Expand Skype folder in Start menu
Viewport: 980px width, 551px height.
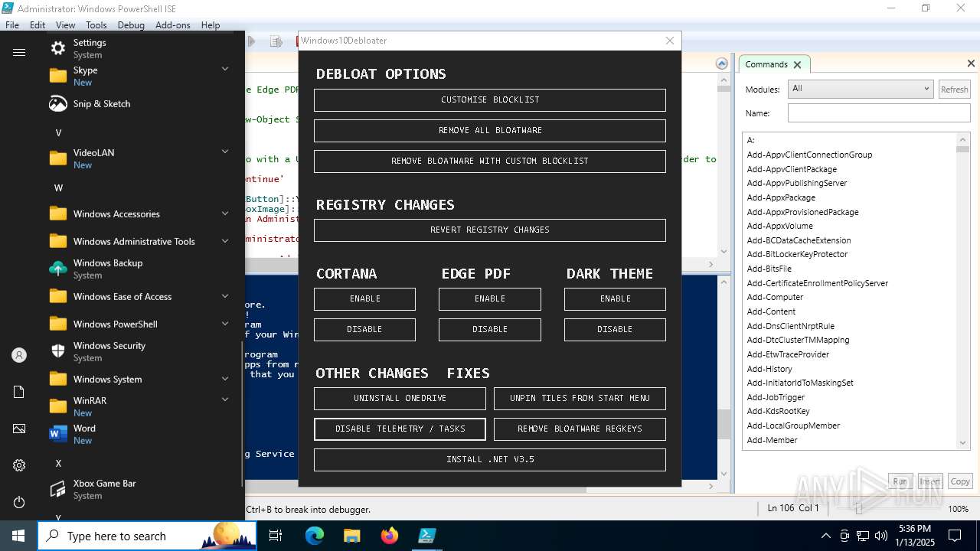coord(225,70)
